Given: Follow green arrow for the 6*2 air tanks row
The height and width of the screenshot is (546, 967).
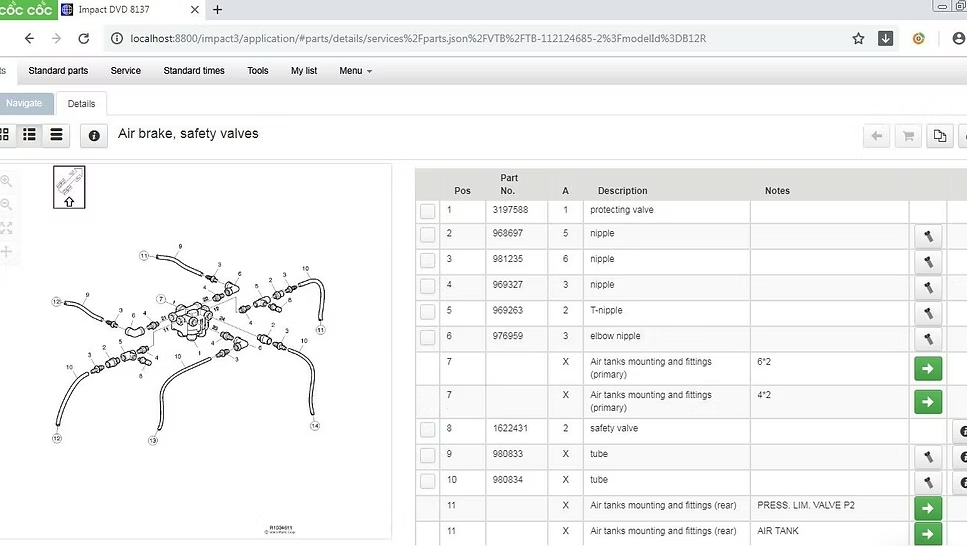Looking at the screenshot, I should [927, 369].
